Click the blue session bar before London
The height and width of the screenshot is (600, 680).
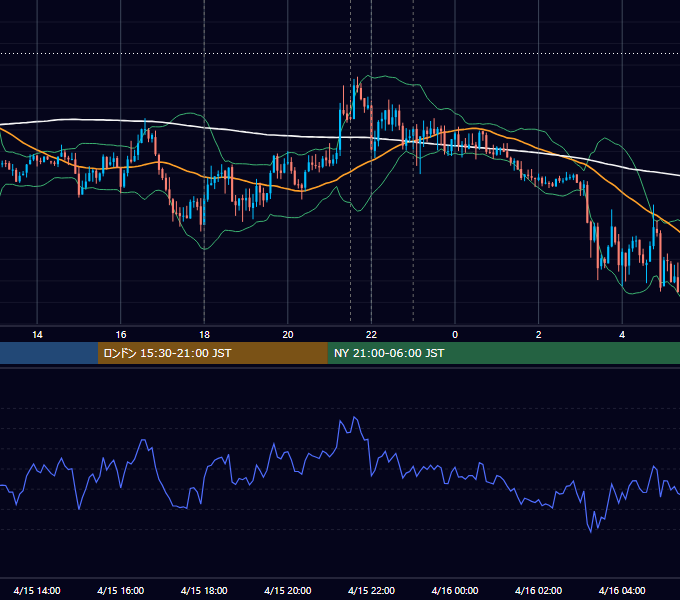click(49, 353)
